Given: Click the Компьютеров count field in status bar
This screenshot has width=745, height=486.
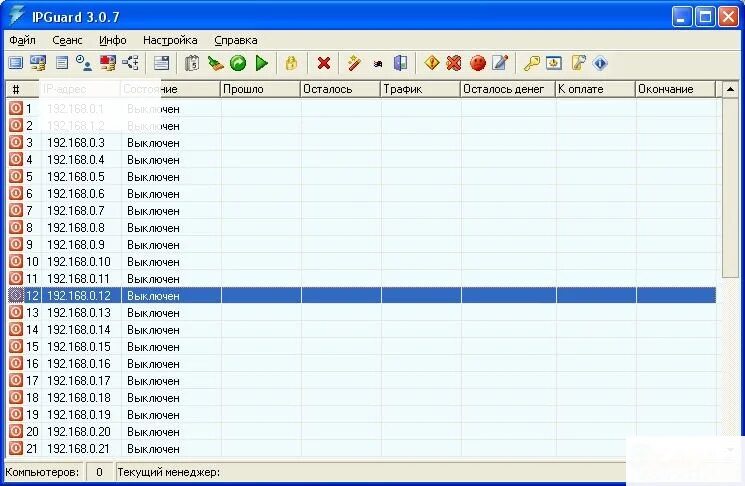Looking at the screenshot, I should point(99,472).
